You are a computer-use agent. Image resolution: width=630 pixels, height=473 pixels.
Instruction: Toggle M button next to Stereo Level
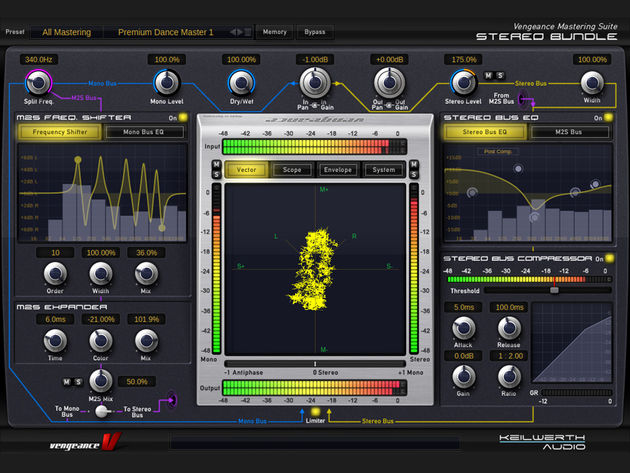[488, 76]
